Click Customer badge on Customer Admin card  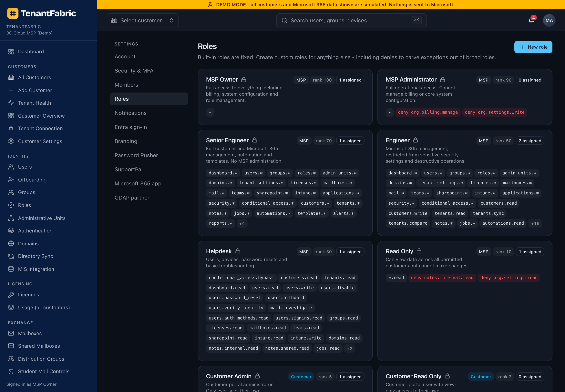tap(301, 377)
